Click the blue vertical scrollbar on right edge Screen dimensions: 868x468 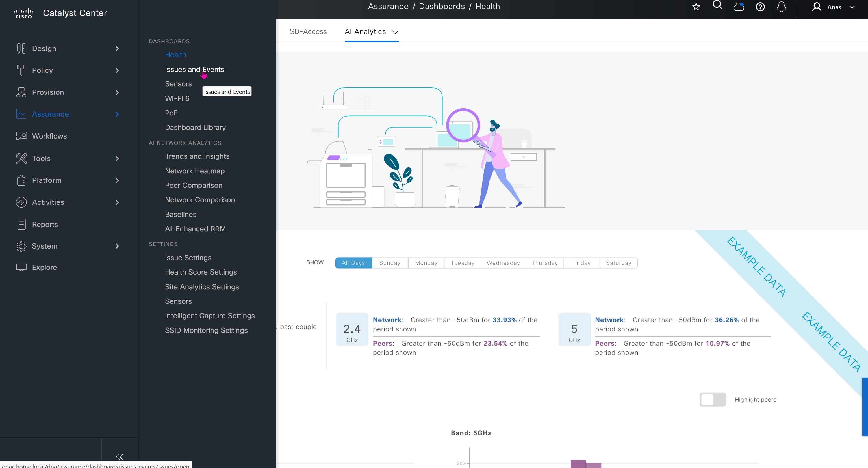(x=865, y=407)
